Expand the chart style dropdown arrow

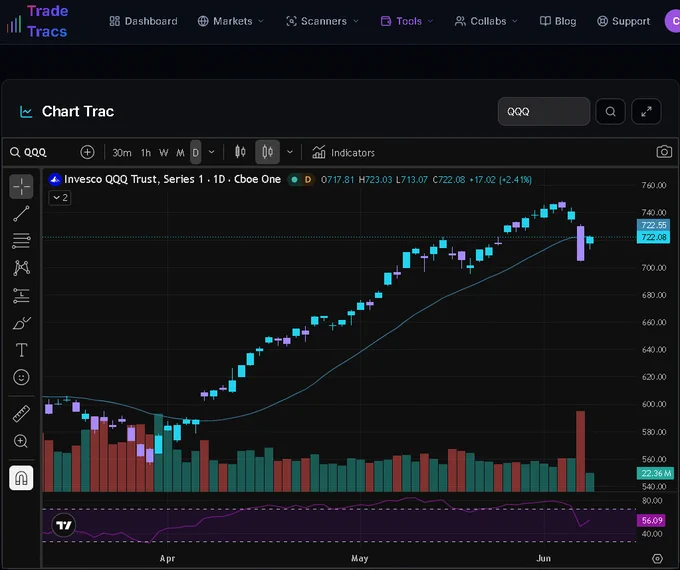point(290,152)
